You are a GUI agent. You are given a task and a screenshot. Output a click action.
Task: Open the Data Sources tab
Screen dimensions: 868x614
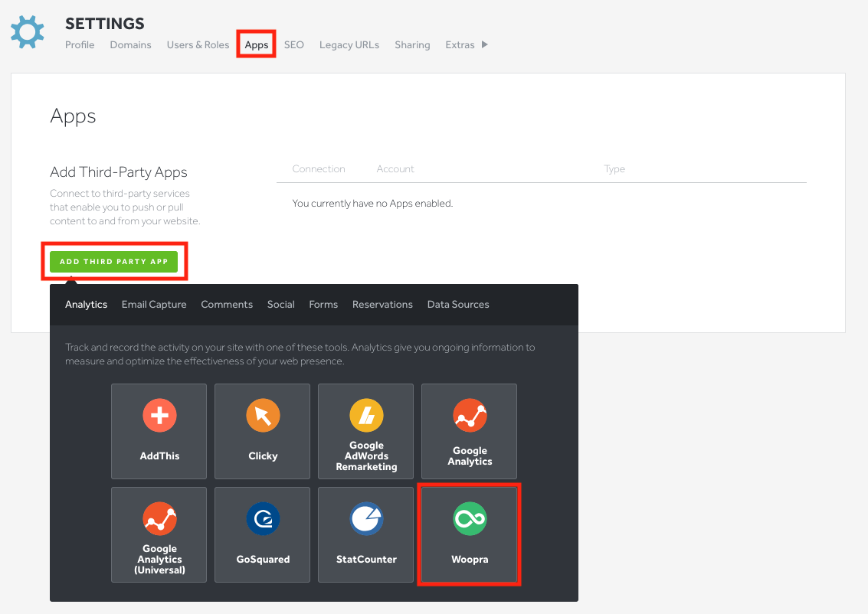pyautogui.click(x=458, y=305)
